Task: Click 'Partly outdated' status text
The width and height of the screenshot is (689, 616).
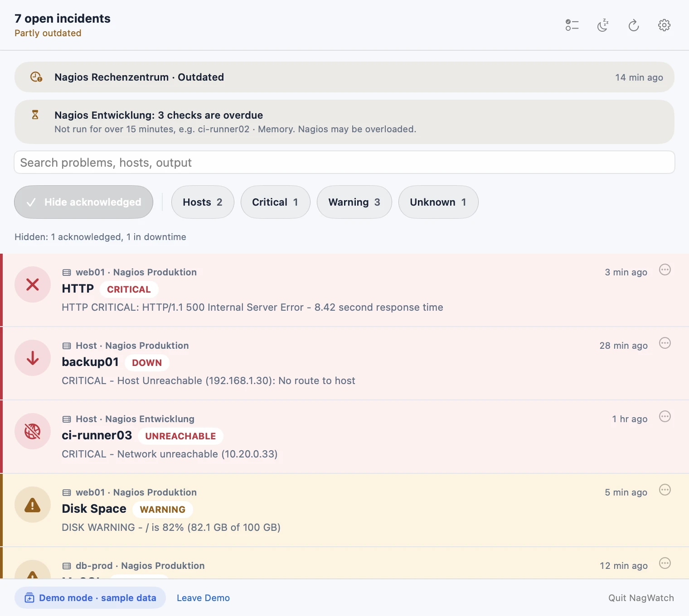Action: pos(48,33)
